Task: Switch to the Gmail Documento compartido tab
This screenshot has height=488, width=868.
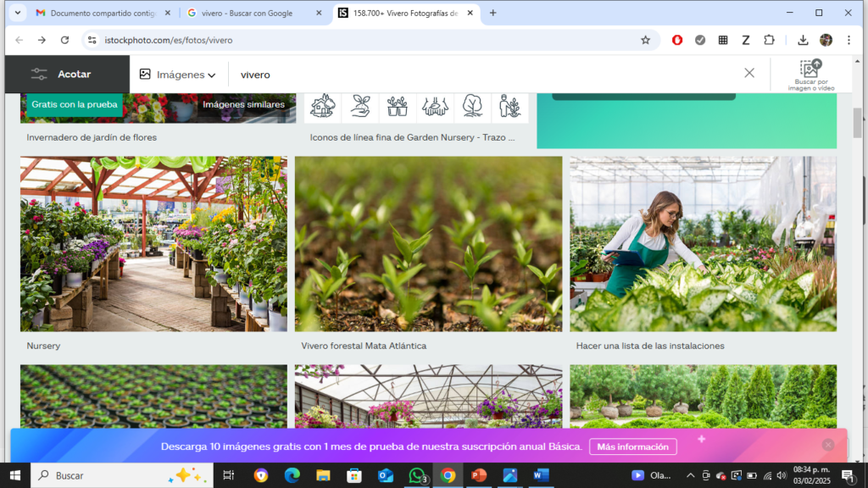Action: pos(97,13)
